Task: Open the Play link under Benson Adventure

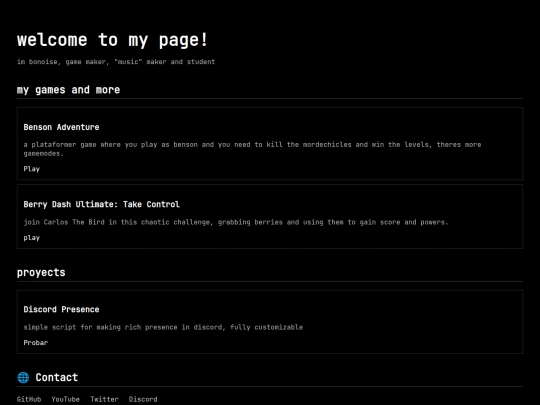Action: [x=32, y=169]
